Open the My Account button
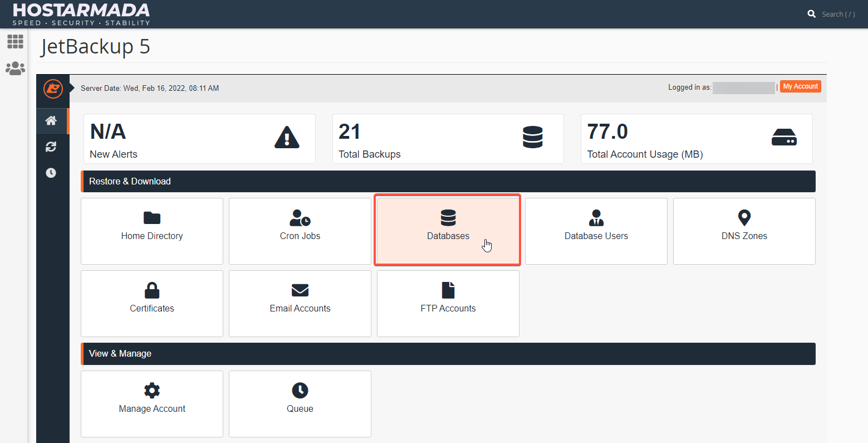This screenshot has width=868, height=443. [800, 86]
